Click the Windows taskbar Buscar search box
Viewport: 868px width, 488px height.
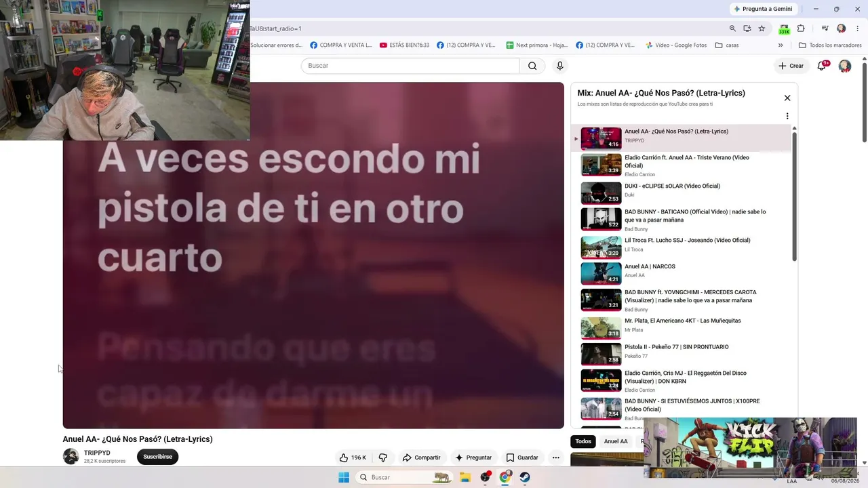tap(406, 477)
